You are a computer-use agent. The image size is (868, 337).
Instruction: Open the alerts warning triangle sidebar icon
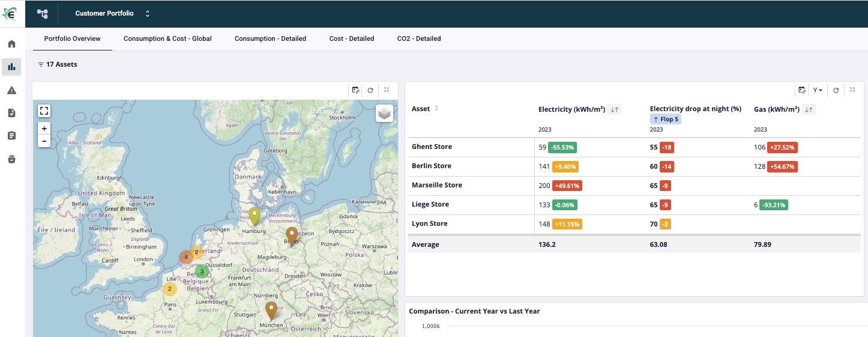(11, 90)
